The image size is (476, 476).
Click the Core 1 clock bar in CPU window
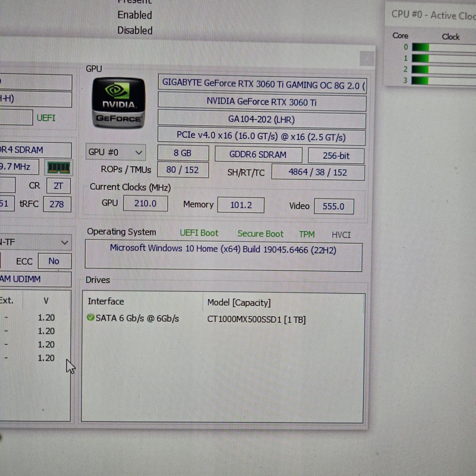tap(444, 58)
